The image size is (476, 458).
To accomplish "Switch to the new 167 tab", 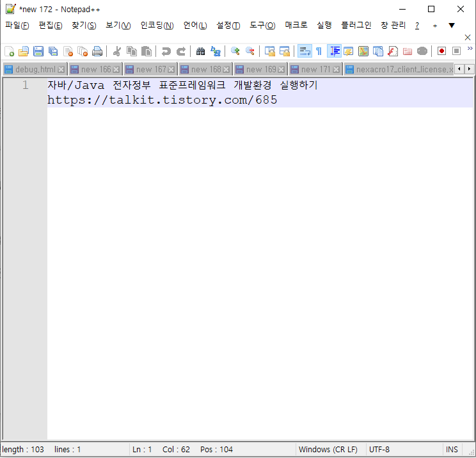I will coord(150,69).
